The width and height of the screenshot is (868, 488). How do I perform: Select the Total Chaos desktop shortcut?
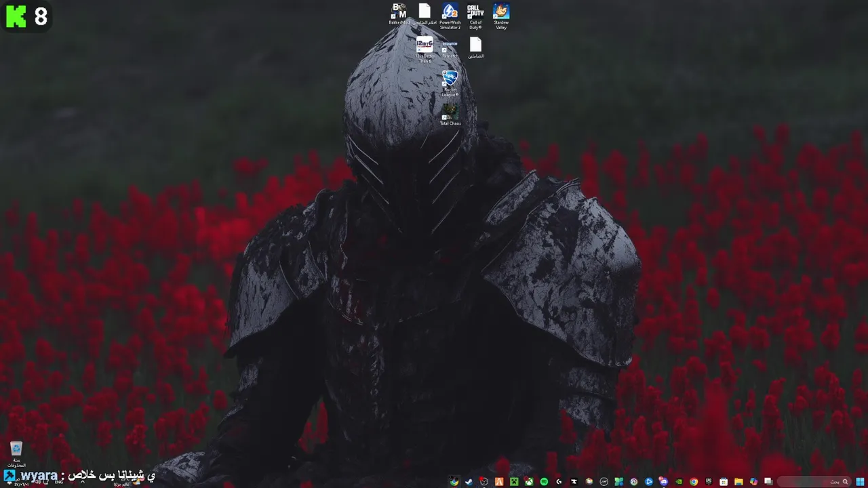pos(450,114)
